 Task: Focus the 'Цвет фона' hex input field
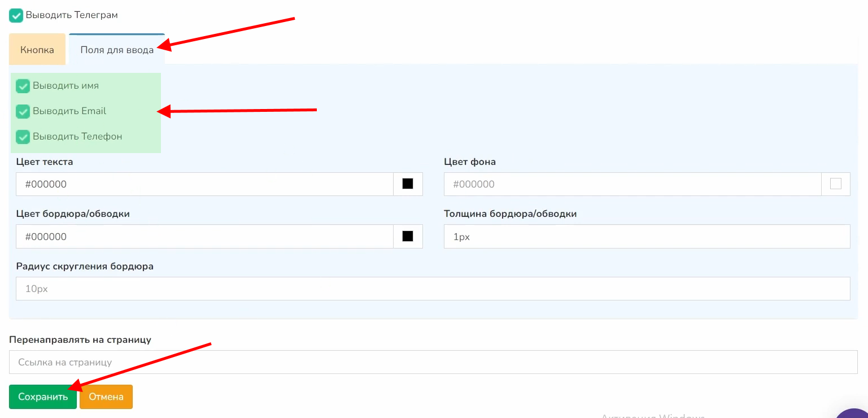point(632,184)
